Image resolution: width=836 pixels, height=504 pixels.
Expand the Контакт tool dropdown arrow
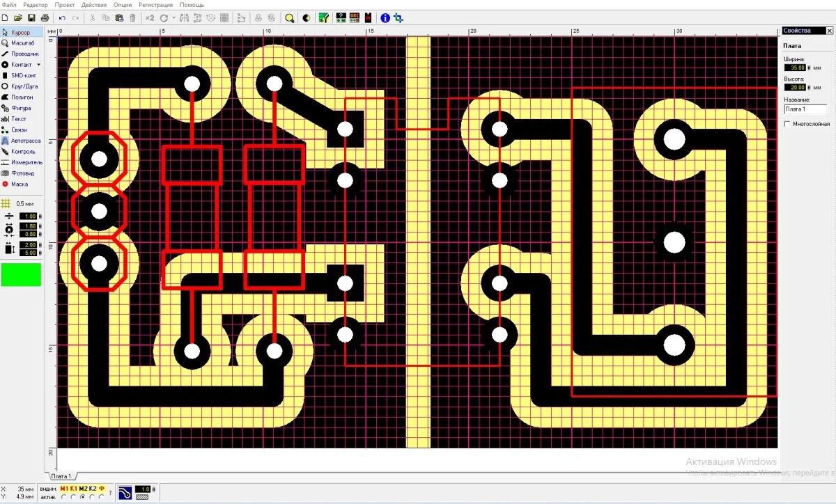point(39,65)
